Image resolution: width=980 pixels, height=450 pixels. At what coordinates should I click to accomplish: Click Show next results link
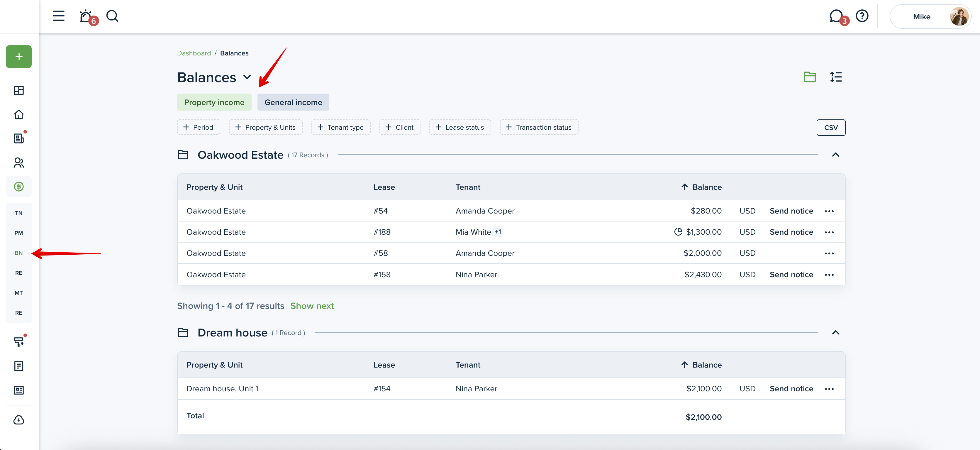pyautogui.click(x=312, y=306)
